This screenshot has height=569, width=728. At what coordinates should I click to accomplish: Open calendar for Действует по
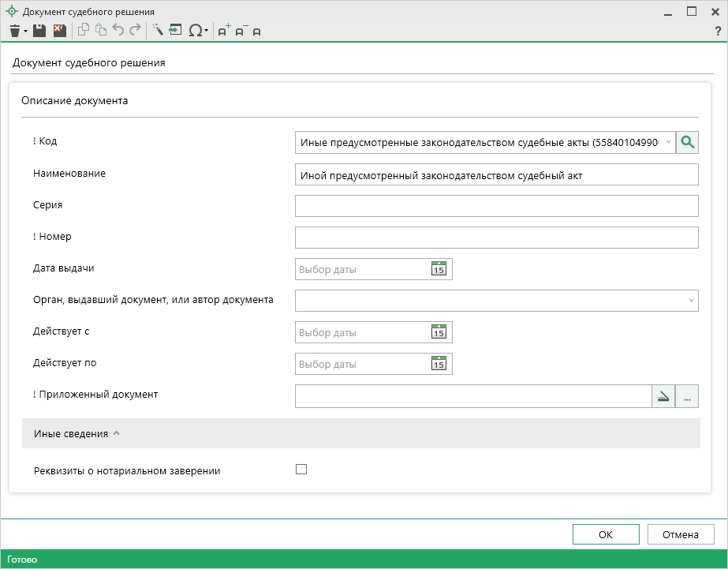click(439, 364)
